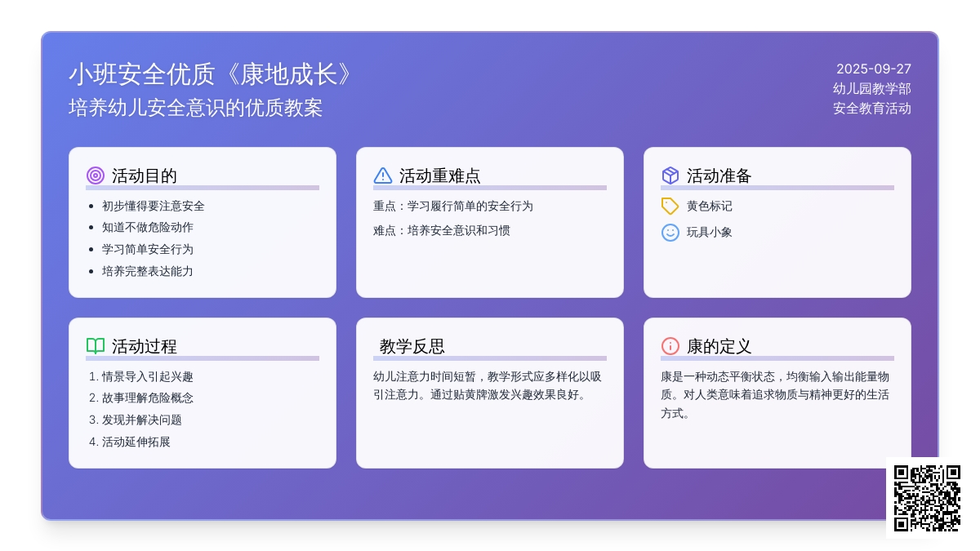Click the subtitle 培养幼儿安全意识的优质教案
The image size is (980, 551).
point(196,108)
